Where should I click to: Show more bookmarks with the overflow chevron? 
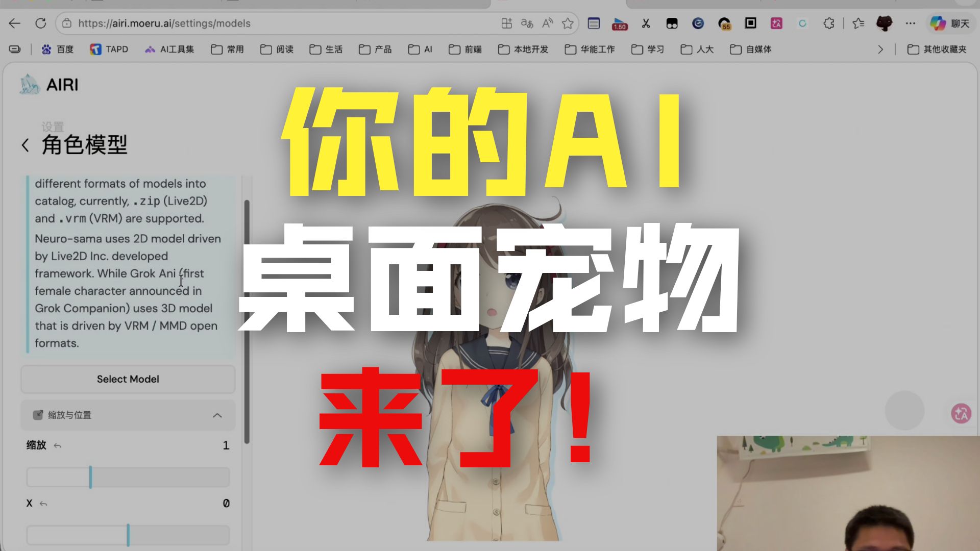[880, 49]
